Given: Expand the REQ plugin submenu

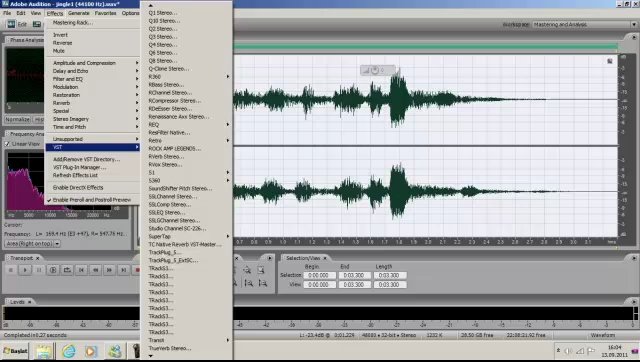Looking at the screenshot, I should pyautogui.click(x=187, y=124).
